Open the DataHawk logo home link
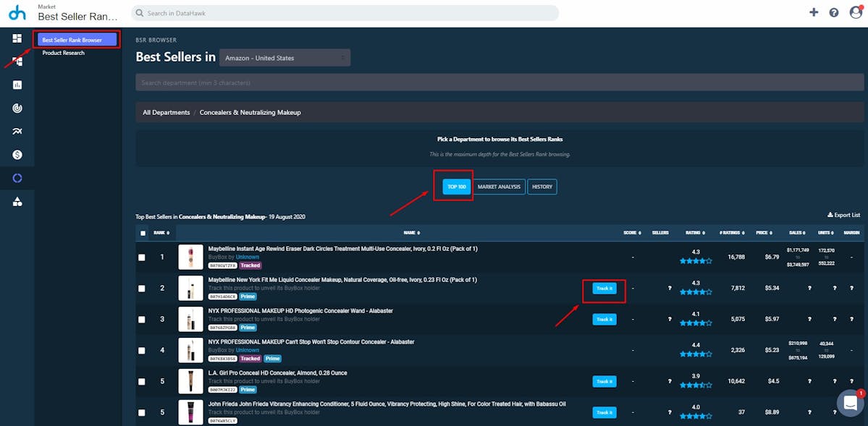Image resolution: width=868 pixels, height=426 pixels. click(17, 13)
